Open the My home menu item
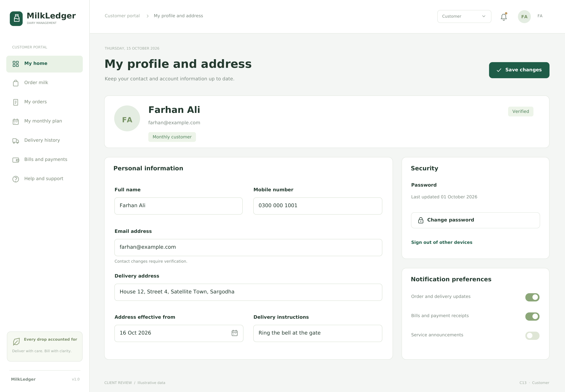 click(45, 64)
